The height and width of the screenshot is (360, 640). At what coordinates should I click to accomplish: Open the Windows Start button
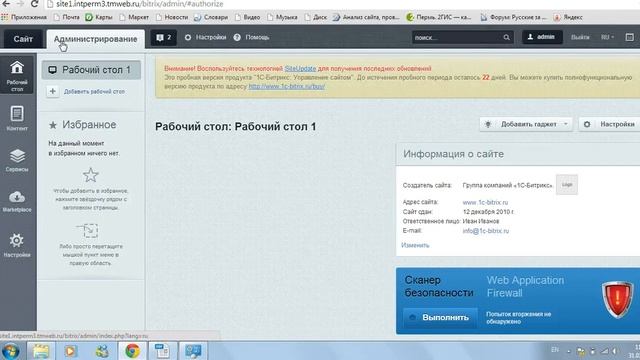point(11,351)
